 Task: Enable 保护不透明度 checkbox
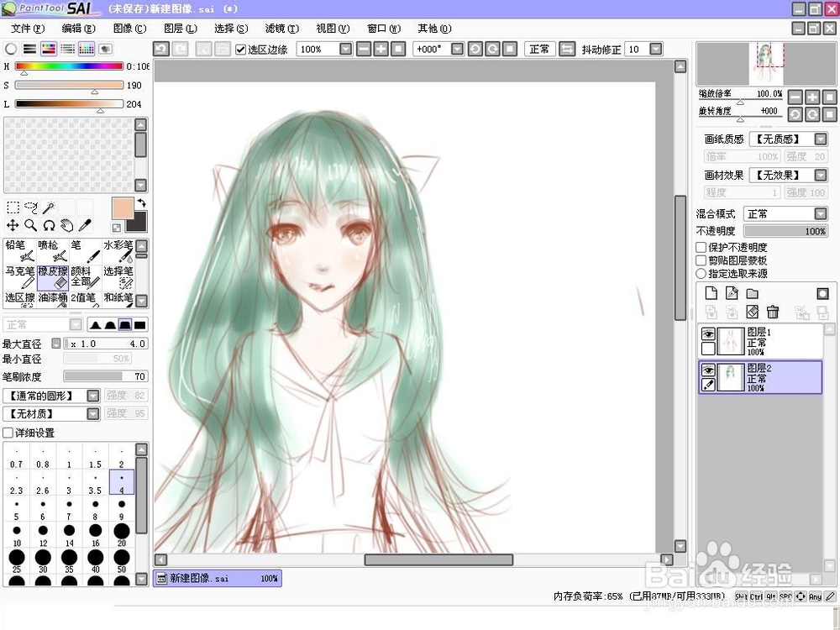coord(701,247)
